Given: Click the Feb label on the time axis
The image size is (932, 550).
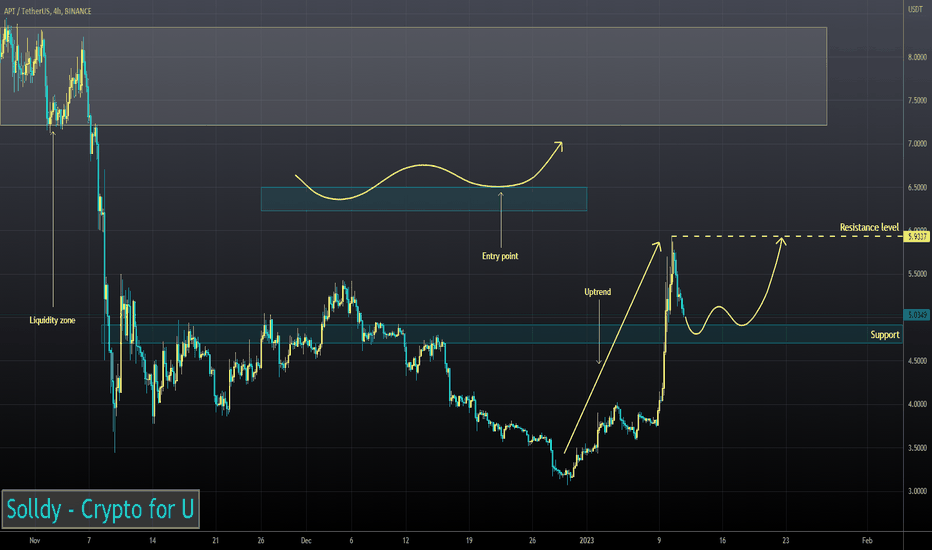Looking at the screenshot, I should tap(867, 540).
